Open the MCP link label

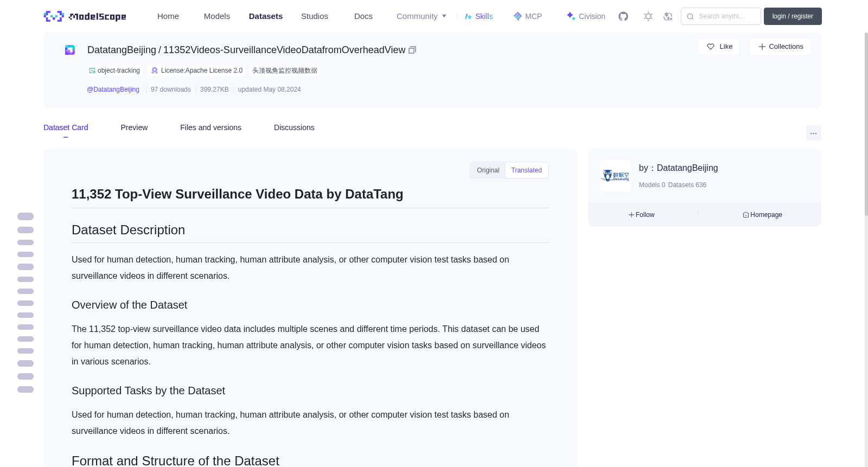[x=533, y=16]
